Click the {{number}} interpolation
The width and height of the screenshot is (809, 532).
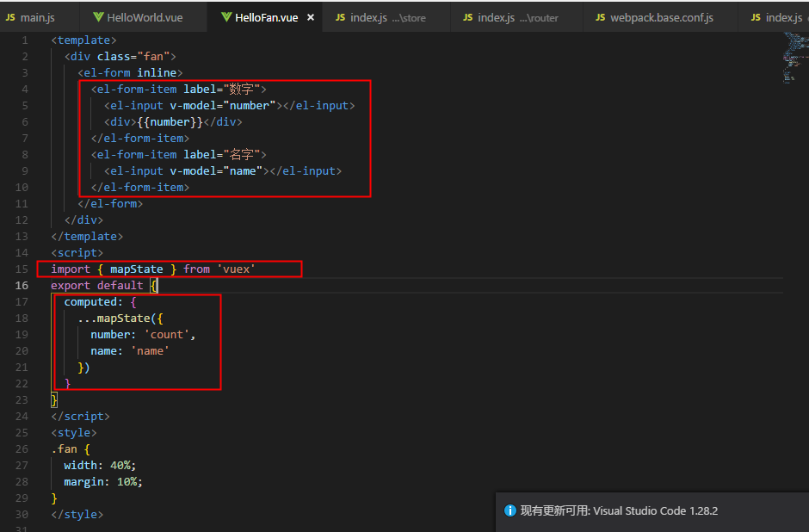(x=170, y=121)
